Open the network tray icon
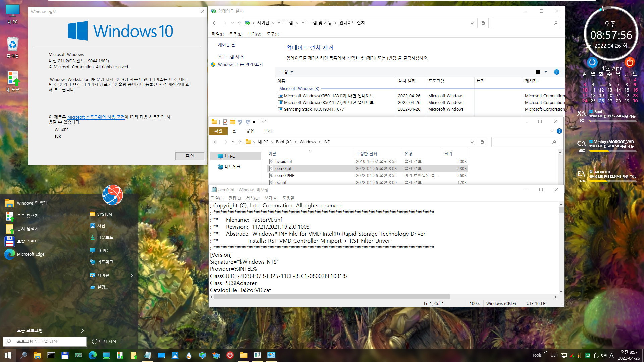The width and height of the screenshot is (644, 362). tap(564, 355)
